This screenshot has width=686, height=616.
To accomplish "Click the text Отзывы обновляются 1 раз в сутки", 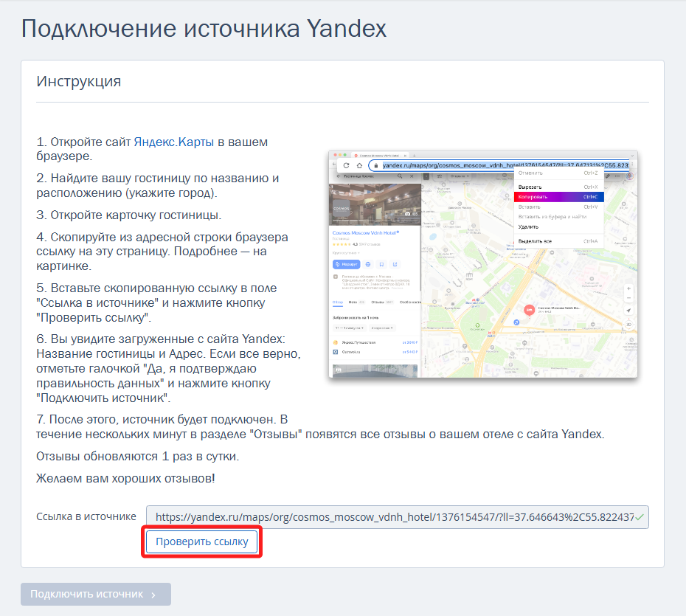I will [138, 457].
